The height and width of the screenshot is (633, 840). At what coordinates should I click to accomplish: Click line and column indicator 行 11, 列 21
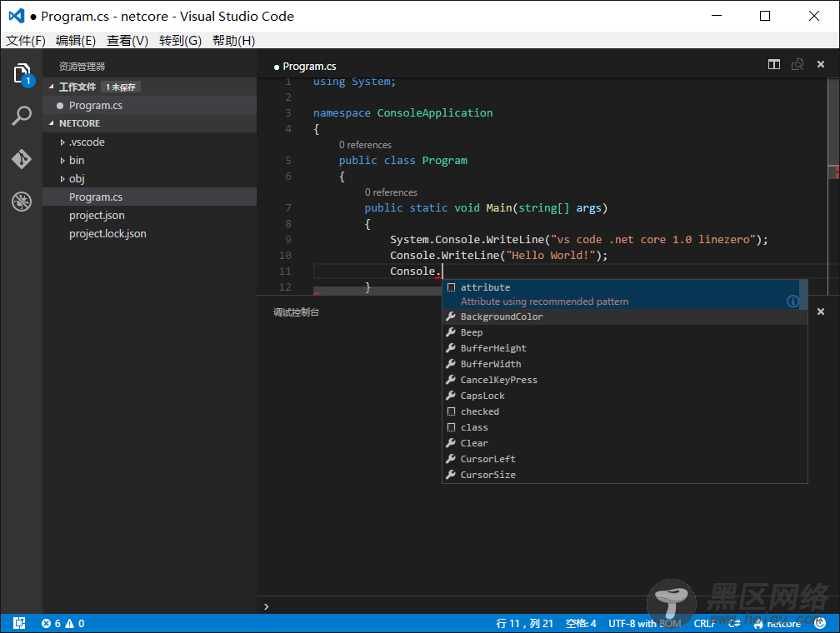(x=524, y=623)
